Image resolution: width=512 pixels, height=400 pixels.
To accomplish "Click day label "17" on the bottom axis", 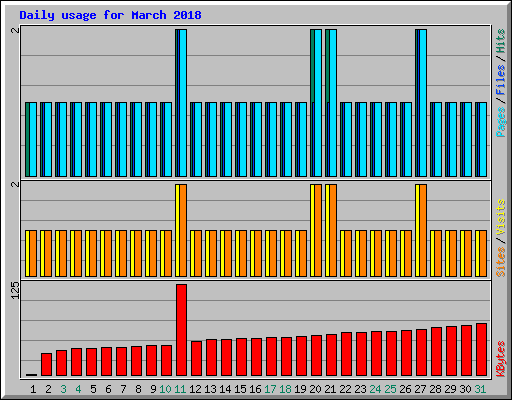I will click(270, 389).
